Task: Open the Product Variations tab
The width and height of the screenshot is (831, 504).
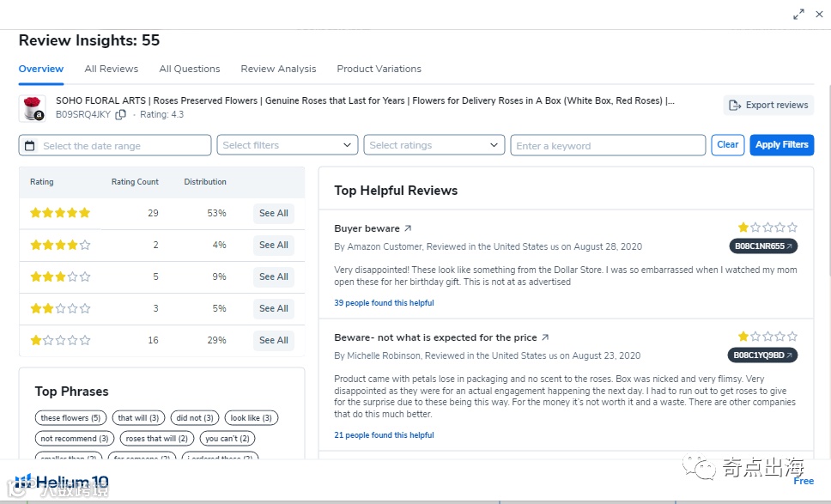Action: [379, 69]
